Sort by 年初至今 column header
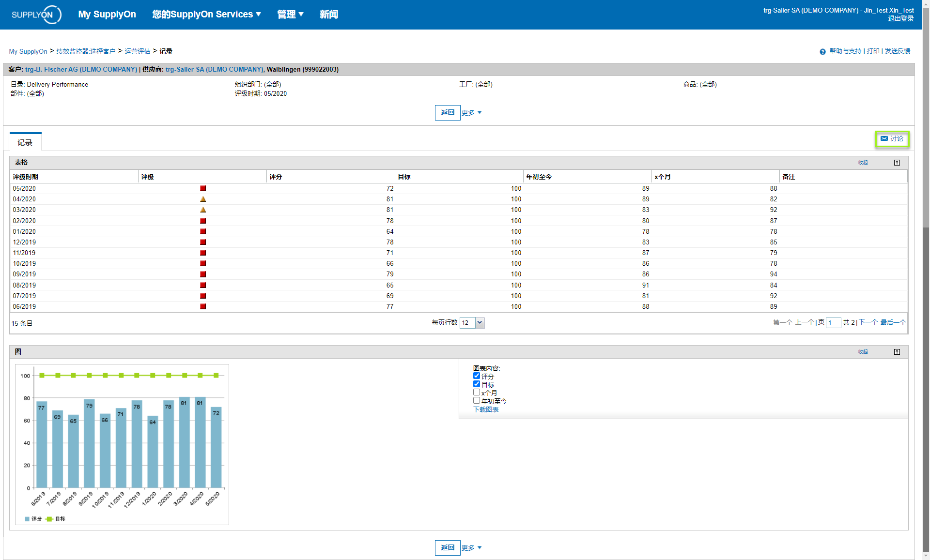930x560 pixels. [587, 177]
